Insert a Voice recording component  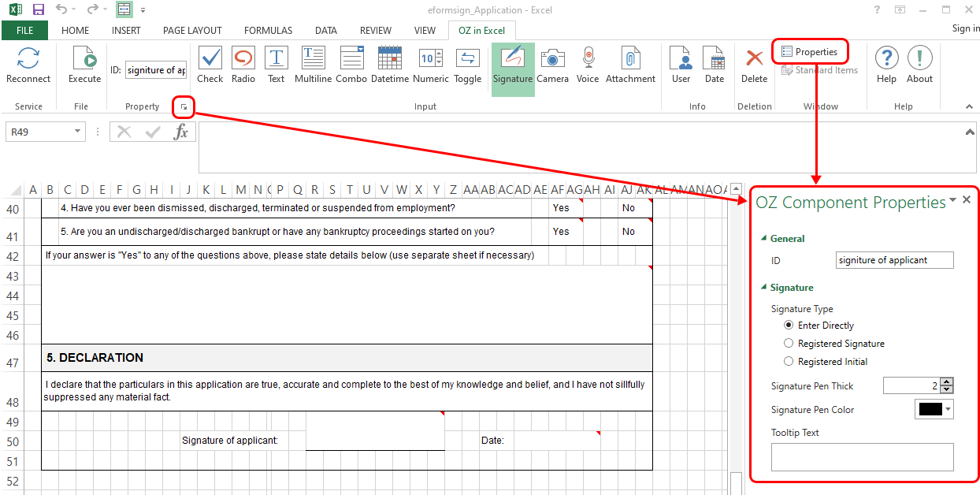pyautogui.click(x=588, y=65)
